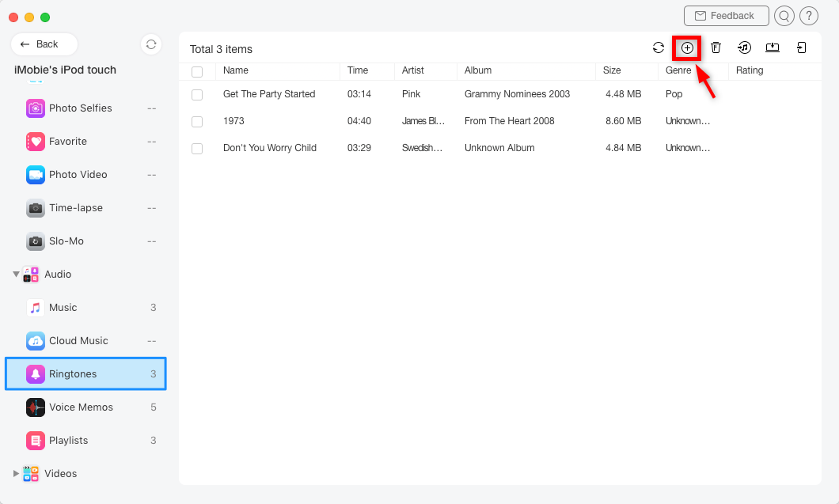Click the search magnifier icon
This screenshot has height=504, width=839.
(x=784, y=16)
